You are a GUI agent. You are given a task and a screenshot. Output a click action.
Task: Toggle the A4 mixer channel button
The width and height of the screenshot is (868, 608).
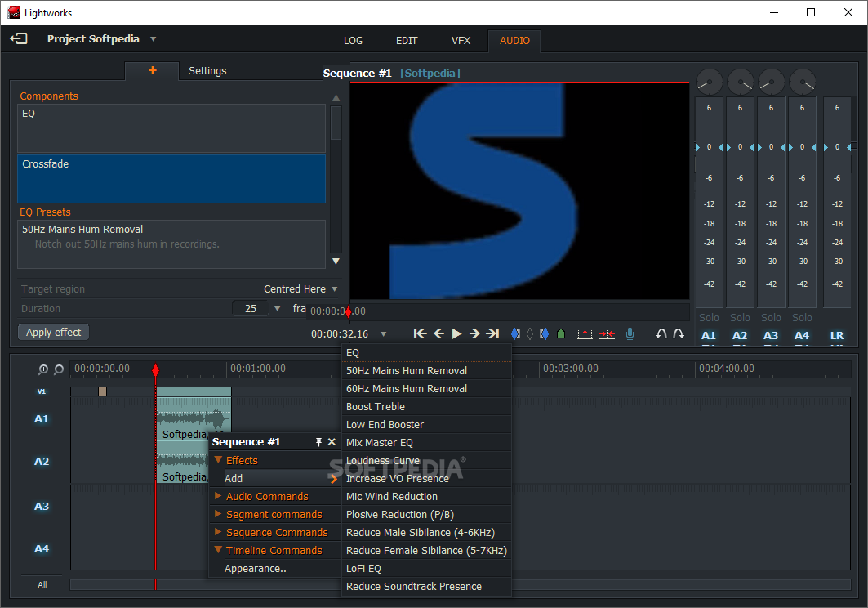(802, 335)
